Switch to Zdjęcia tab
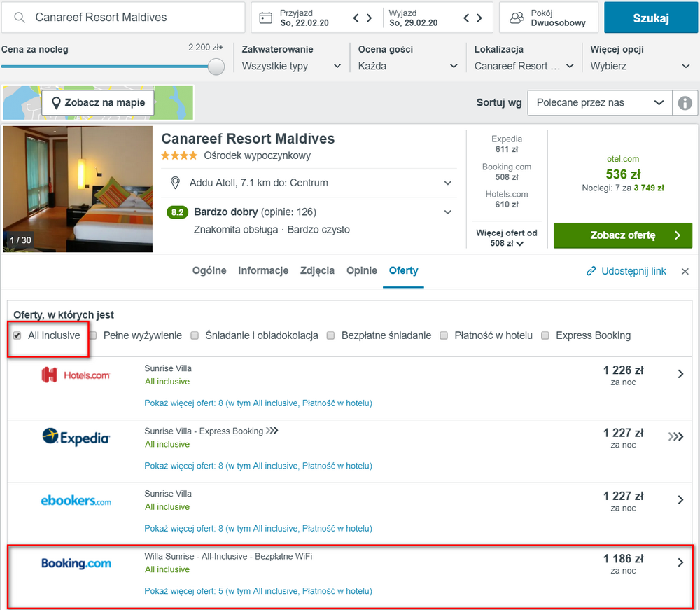Image resolution: width=700 pixels, height=610 pixels. [x=317, y=270]
